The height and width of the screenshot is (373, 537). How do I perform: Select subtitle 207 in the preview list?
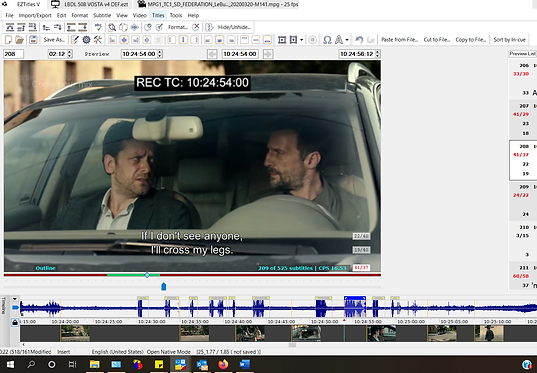coord(523,119)
